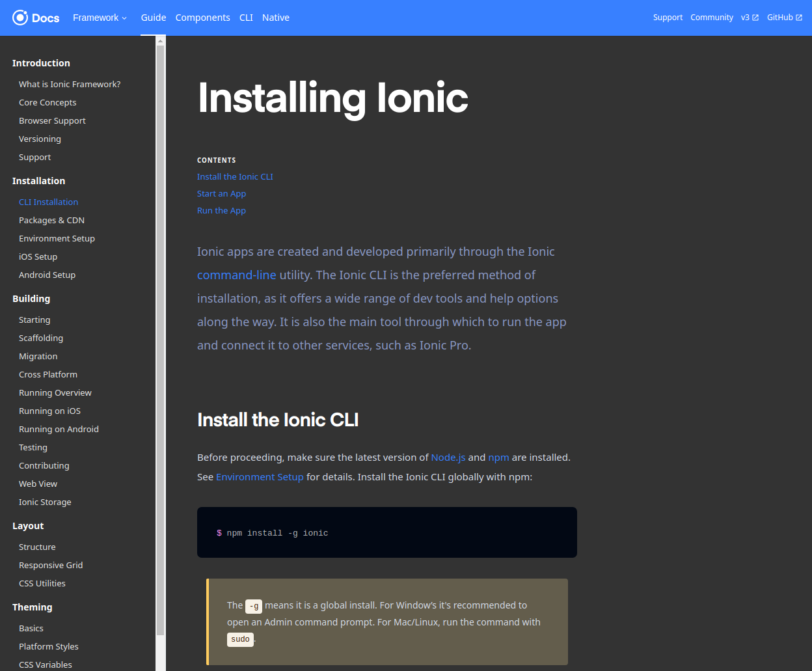This screenshot has width=812, height=671.
Task: Select the CLI tab in the navbar
Action: (246, 18)
